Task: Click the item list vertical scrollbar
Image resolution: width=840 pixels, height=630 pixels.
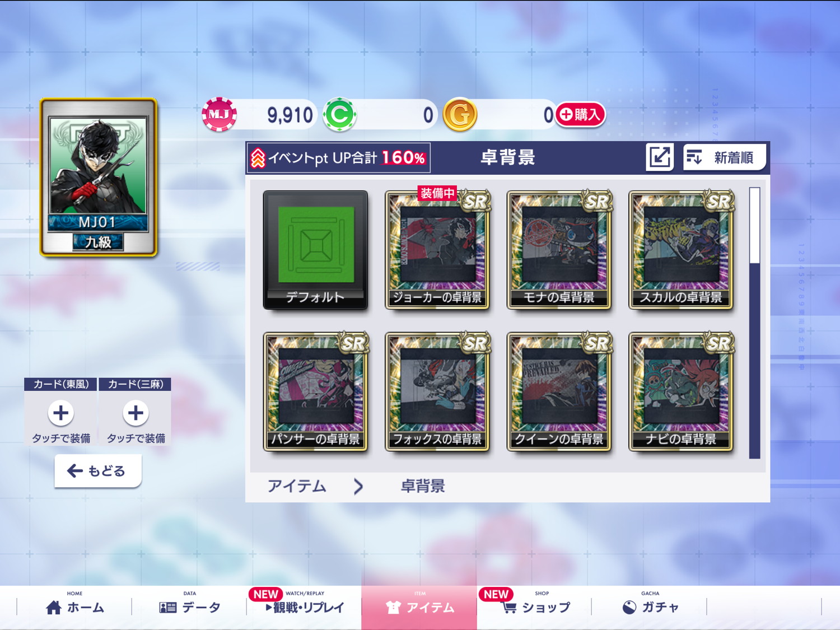Action: click(x=754, y=323)
